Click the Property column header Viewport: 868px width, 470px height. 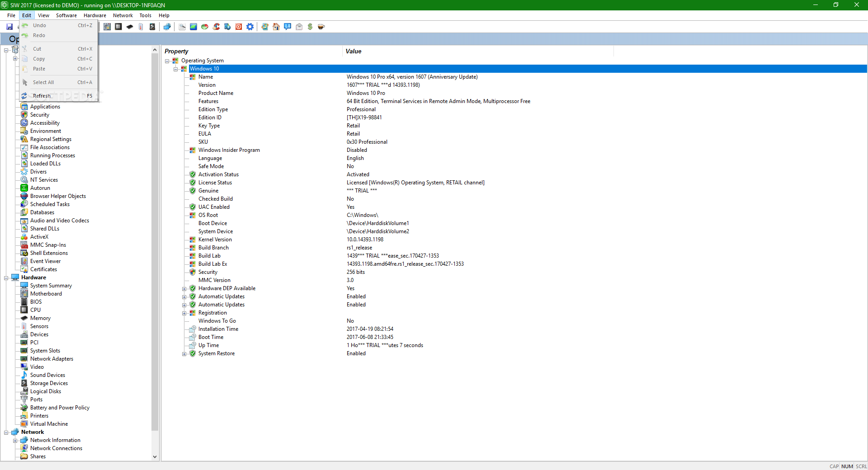(x=252, y=51)
